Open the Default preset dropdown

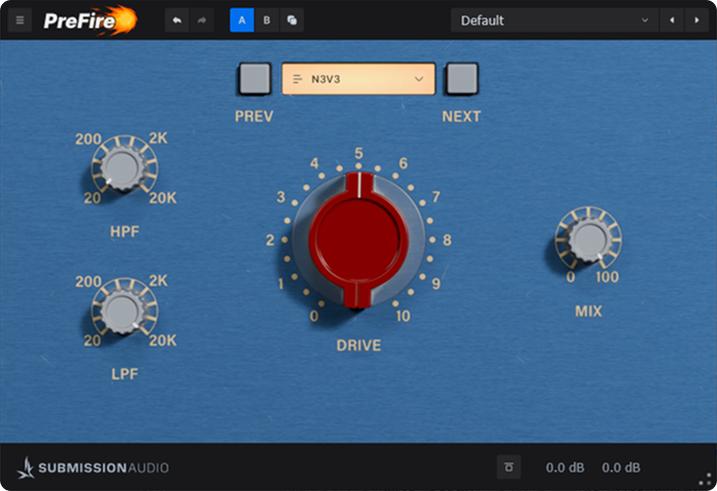(x=554, y=20)
